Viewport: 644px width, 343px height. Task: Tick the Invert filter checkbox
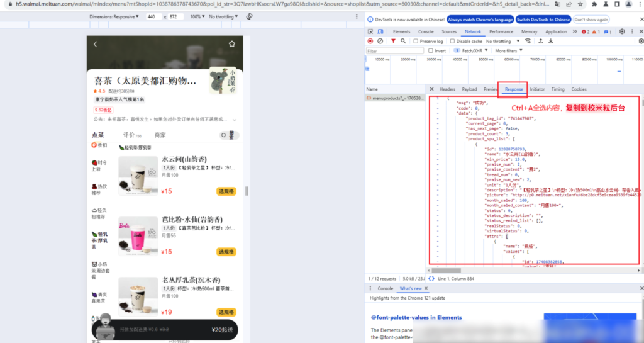431,50
